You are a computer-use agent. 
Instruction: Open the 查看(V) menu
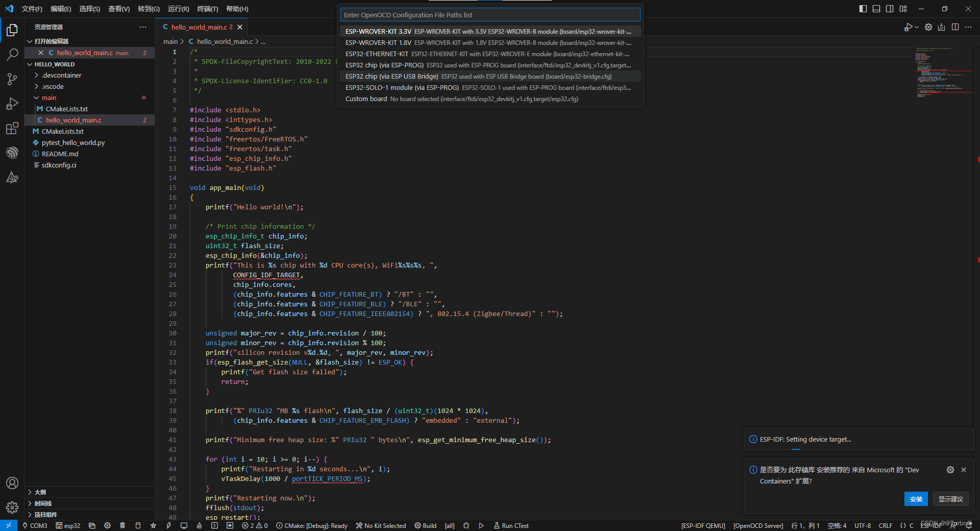coord(119,9)
